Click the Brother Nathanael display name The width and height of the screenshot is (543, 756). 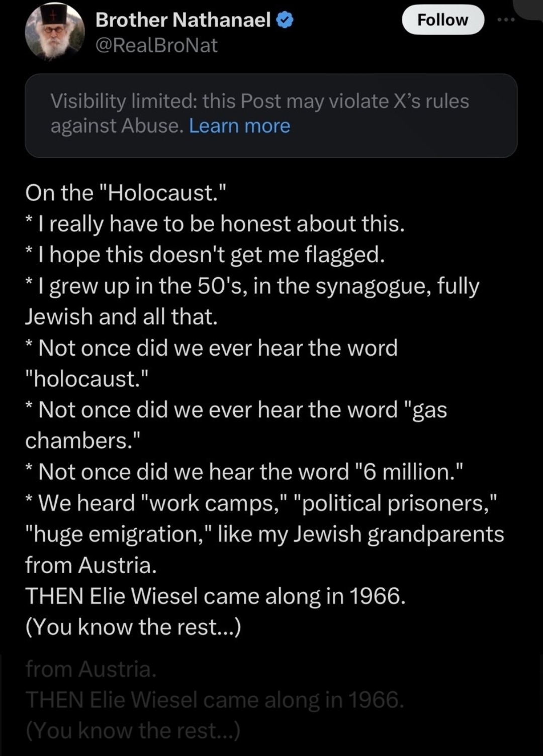pyautogui.click(x=184, y=20)
